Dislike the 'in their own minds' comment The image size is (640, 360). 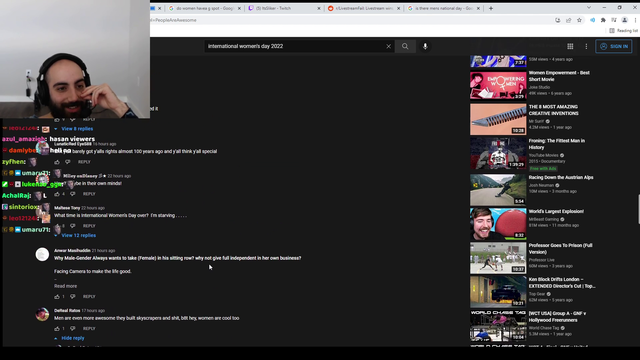click(x=73, y=194)
